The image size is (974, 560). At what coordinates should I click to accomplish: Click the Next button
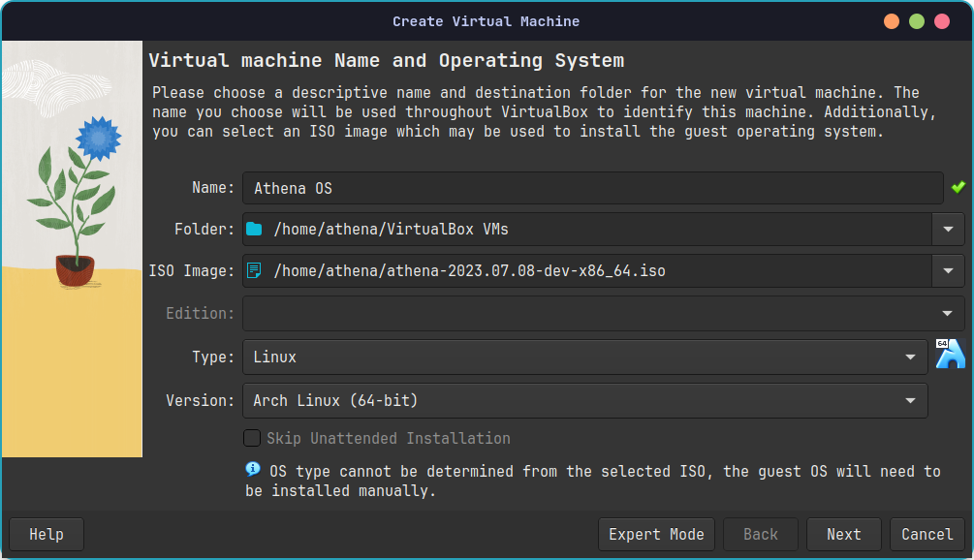[842, 534]
